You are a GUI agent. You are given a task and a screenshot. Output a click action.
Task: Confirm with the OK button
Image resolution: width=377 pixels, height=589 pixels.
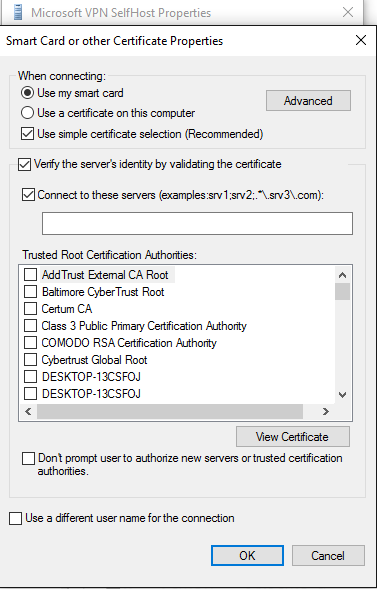tap(247, 555)
